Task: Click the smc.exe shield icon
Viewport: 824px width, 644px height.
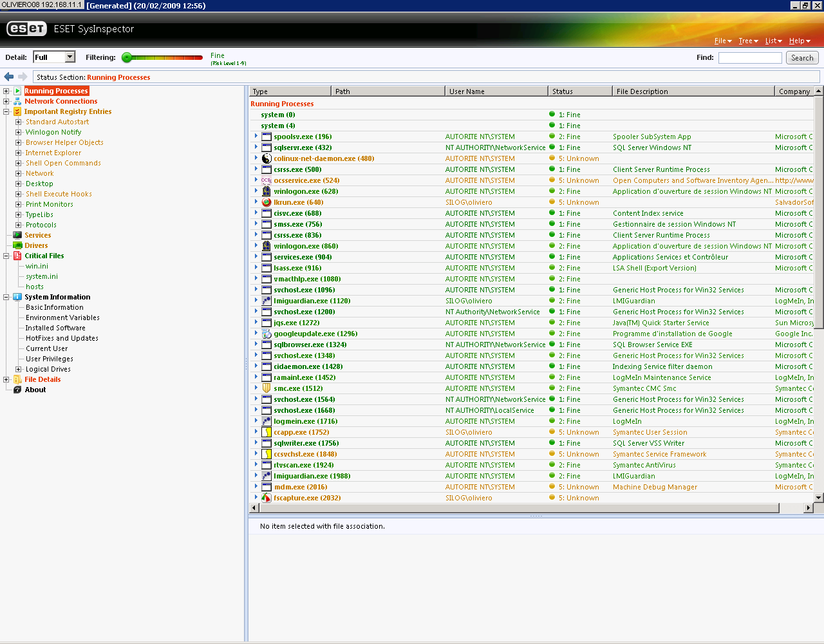Action: [267, 388]
